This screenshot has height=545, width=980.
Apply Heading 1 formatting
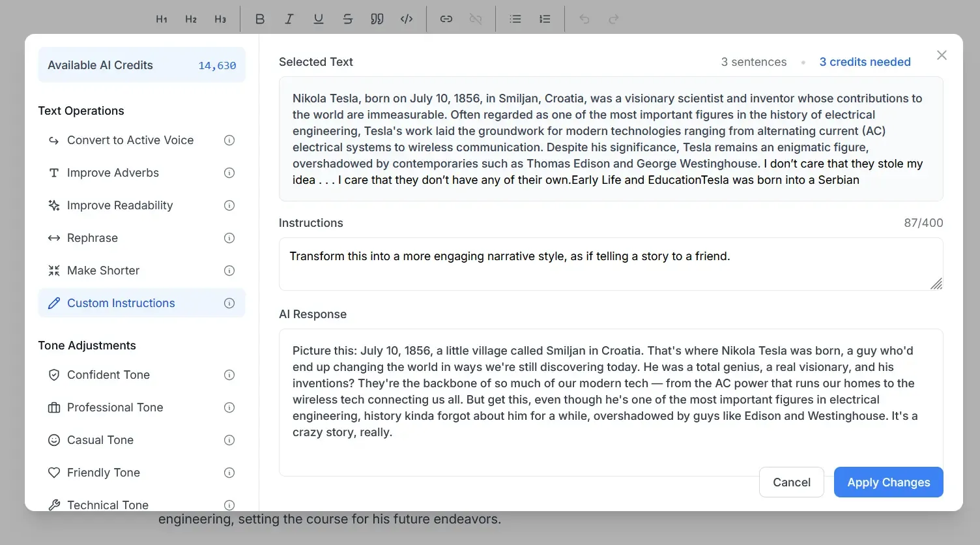[x=162, y=19]
